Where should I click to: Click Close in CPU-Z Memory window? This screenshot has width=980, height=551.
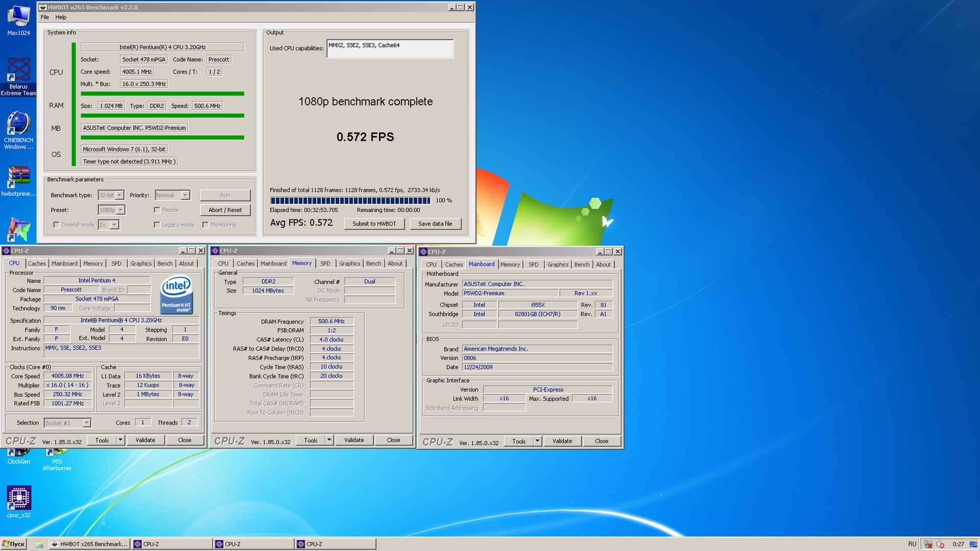[394, 440]
